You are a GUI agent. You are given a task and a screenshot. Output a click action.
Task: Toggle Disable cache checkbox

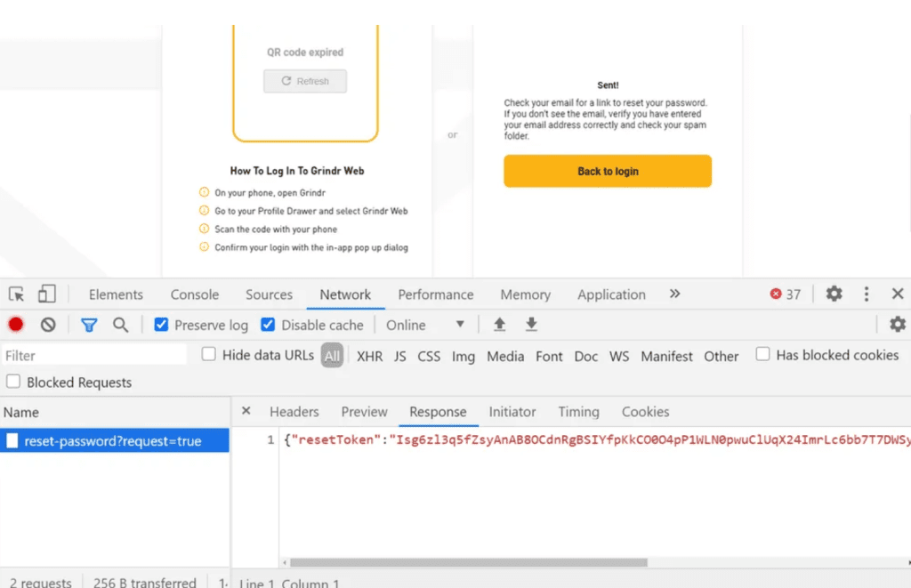(x=268, y=324)
